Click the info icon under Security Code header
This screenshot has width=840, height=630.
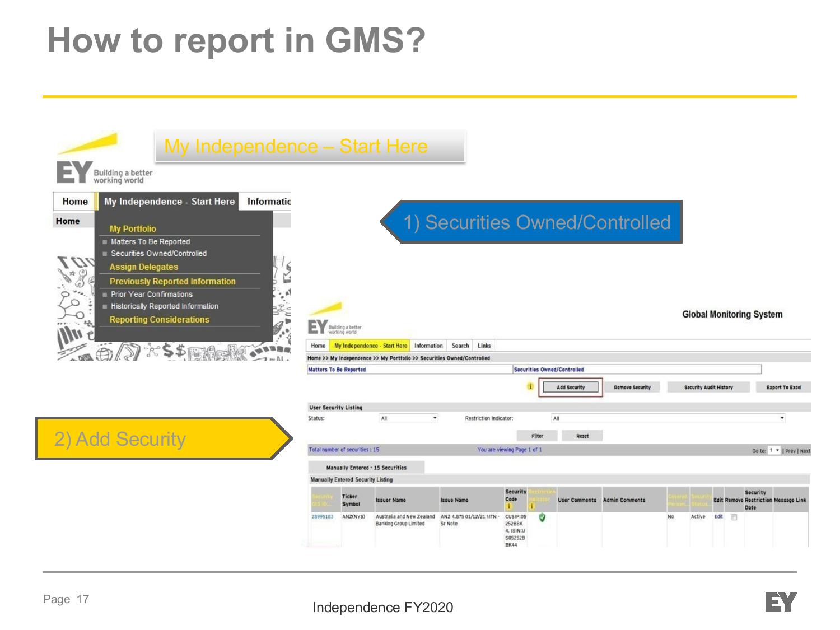[509, 507]
